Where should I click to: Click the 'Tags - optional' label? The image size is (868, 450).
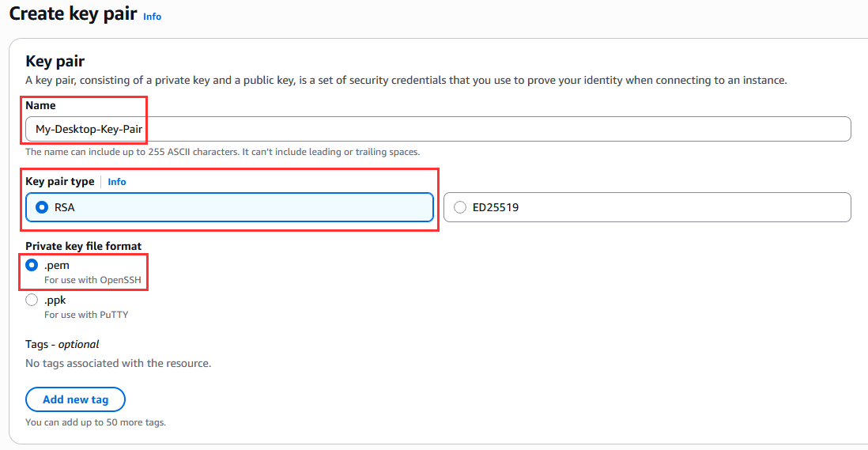tap(62, 344)
